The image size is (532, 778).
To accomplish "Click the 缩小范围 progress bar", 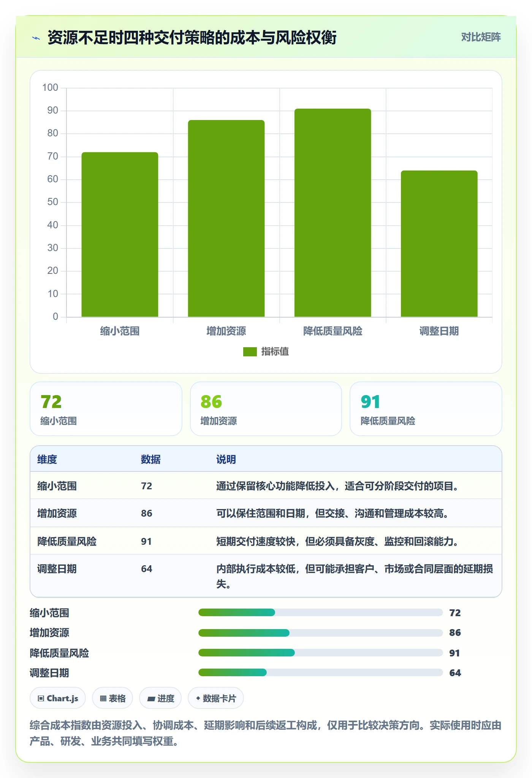I will (320, 612).
